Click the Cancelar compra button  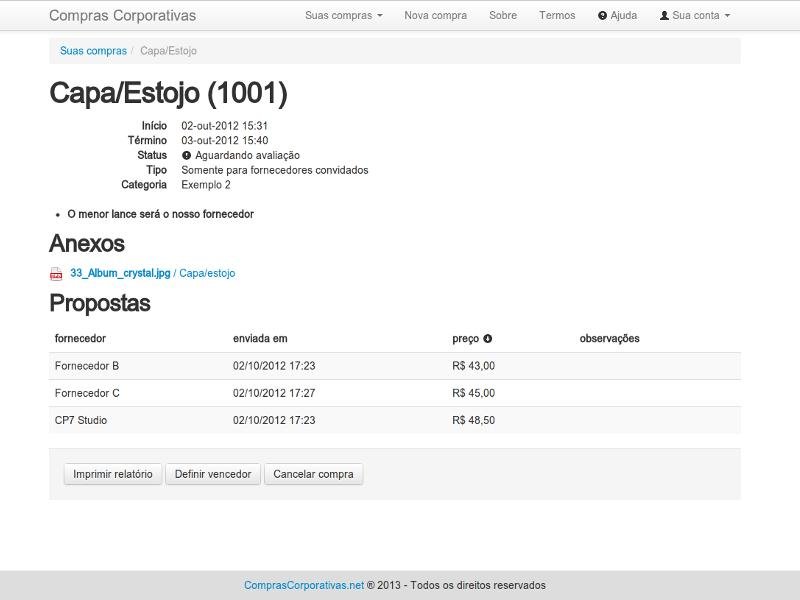(x=313, y=474)
